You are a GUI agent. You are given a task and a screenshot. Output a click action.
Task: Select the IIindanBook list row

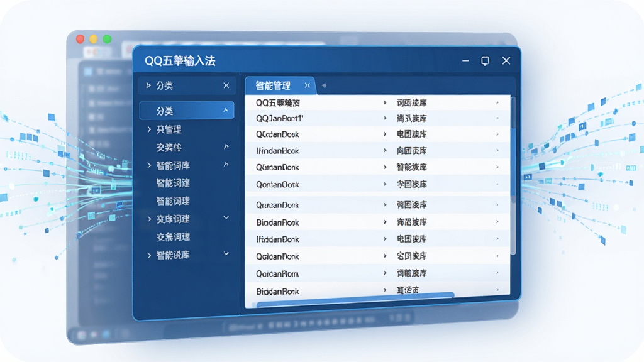pos(377,151)
